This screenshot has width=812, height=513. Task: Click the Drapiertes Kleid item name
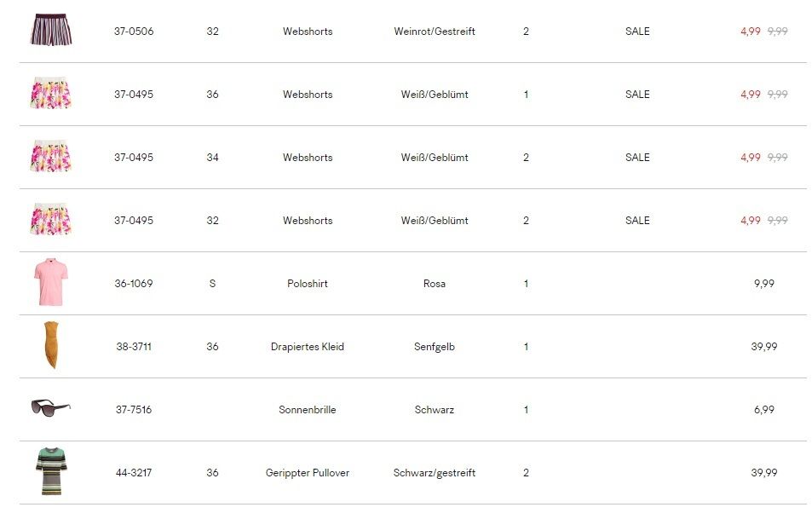pos(308,347)
